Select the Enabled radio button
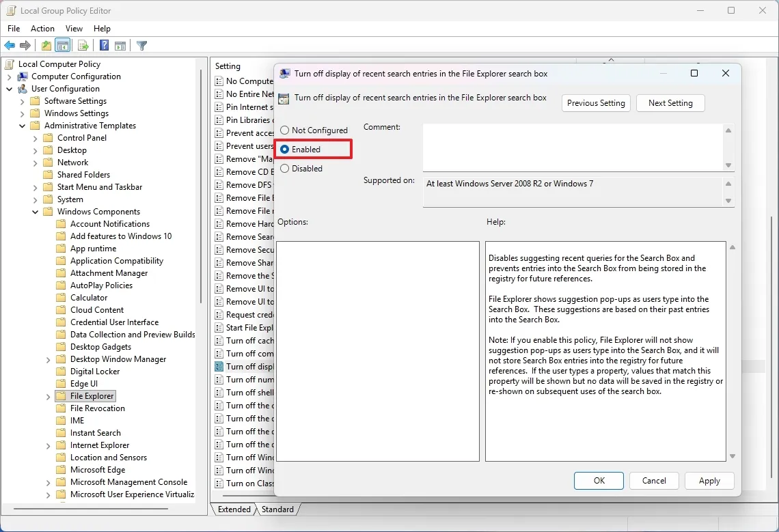The image size is (779, 532). pyautogui.click(x=285, y=150)
